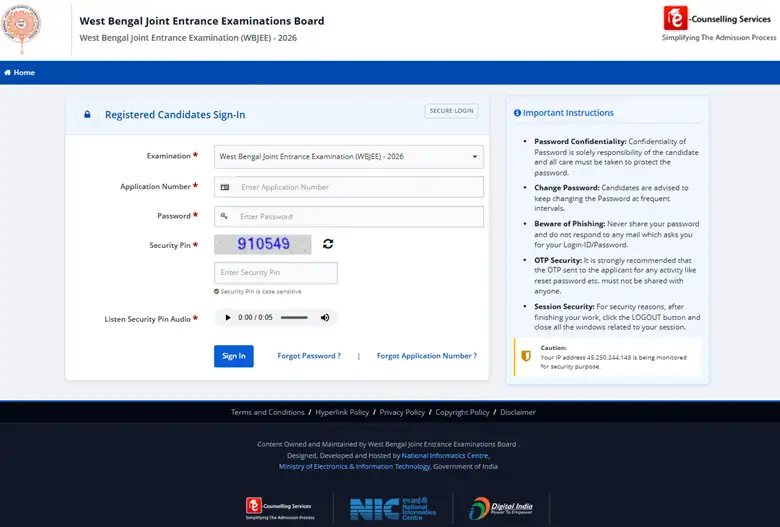Mute the security pin audio speaker
Screen dimensions: 780x527
coord(325,317)
